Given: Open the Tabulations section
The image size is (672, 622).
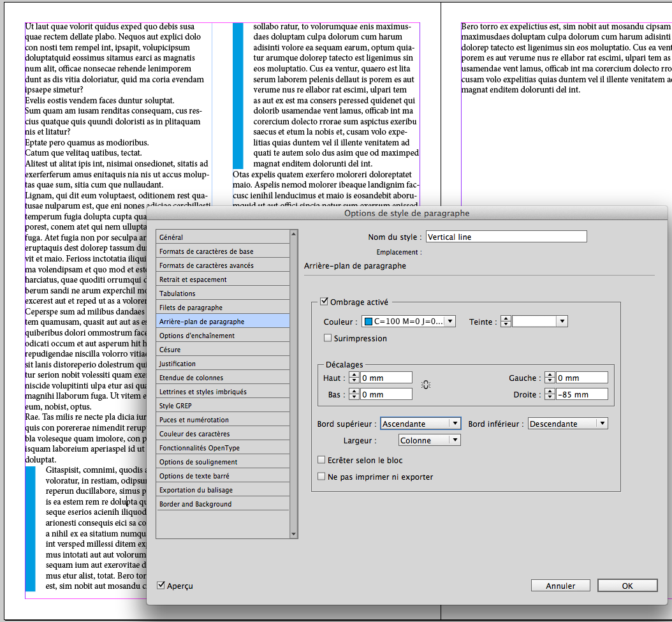Looking at the screenshot, I should tap(223, 293).
